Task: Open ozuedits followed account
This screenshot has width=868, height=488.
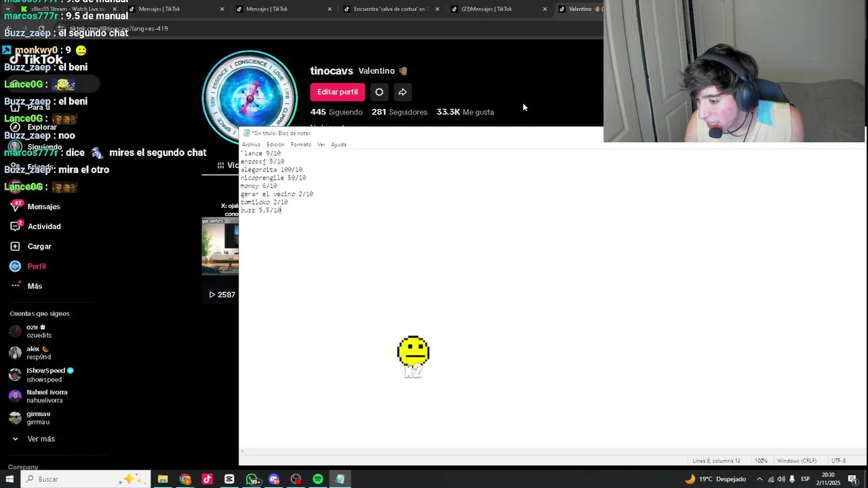Action: pos(39,331)
